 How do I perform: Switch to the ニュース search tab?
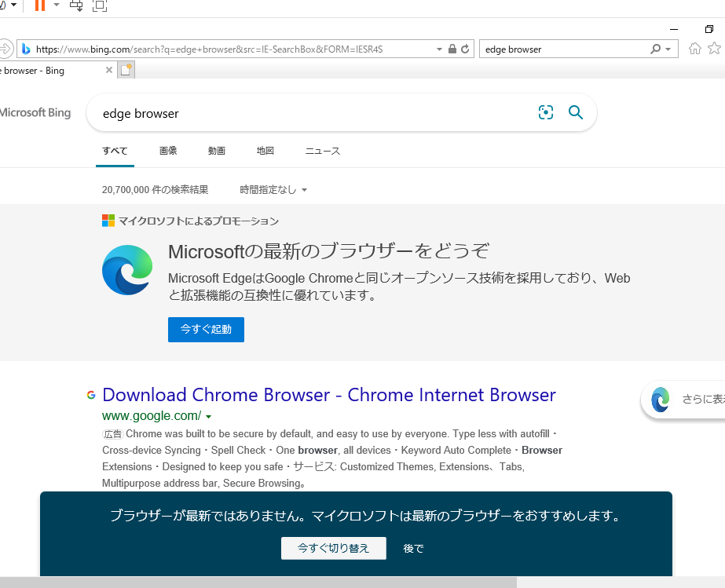coord(322,151)
